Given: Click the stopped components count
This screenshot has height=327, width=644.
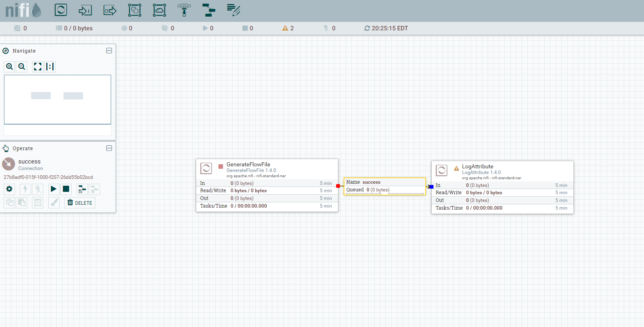Looking at the screenshot, I should tap(248, 28).
